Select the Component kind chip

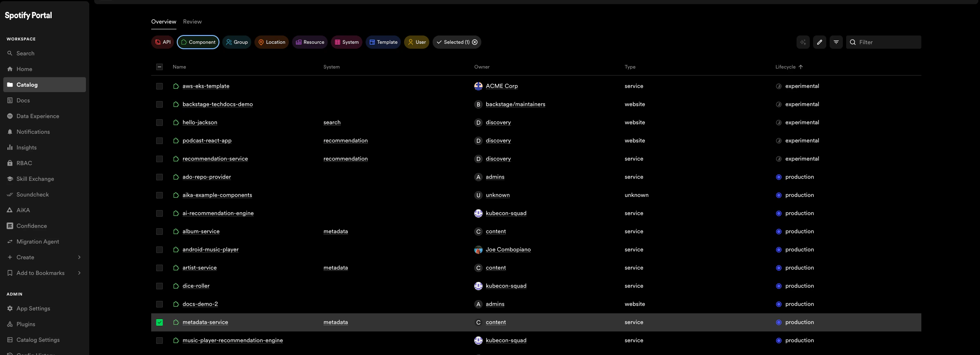pos(198,42)
